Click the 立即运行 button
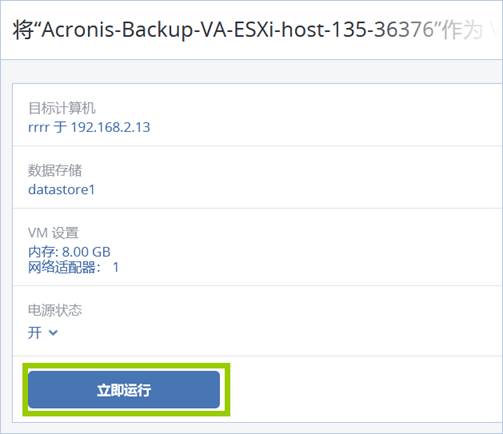The width and height of the screenshot is (503, 434). pyautogui.click(x=124, y=390)
